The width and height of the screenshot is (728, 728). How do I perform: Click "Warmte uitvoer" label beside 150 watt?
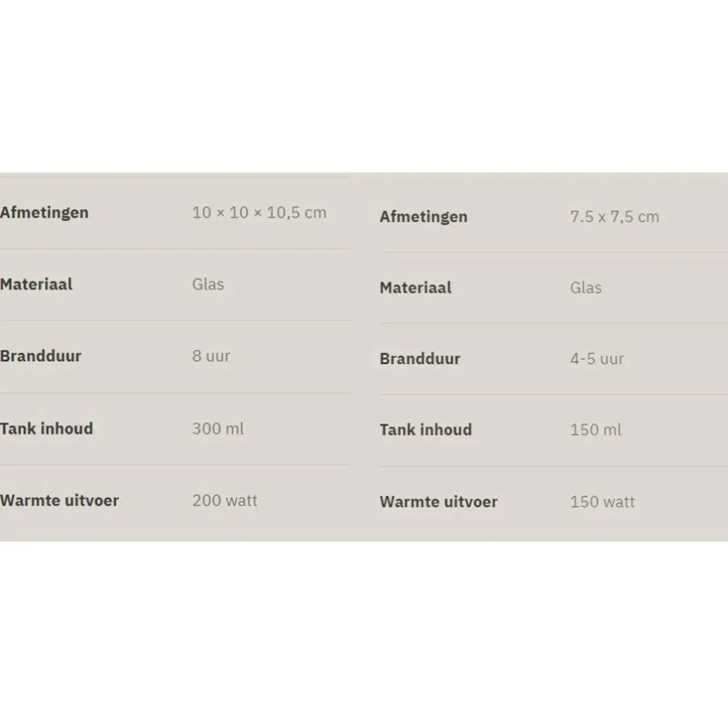(x=438, y=502)
